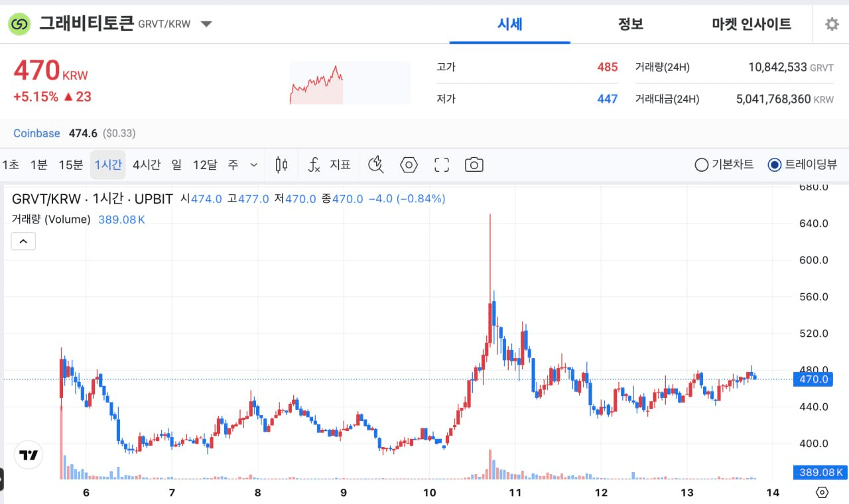Select the 4시간 interval
The height and width of the screenshot is (504, 849).
coord(147,165)
